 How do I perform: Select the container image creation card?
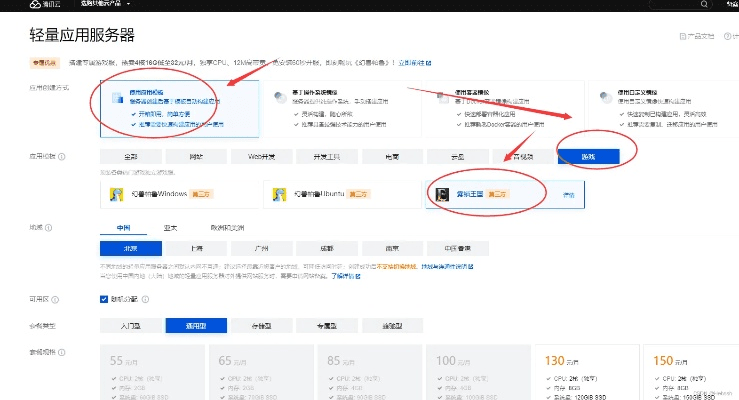505,109
